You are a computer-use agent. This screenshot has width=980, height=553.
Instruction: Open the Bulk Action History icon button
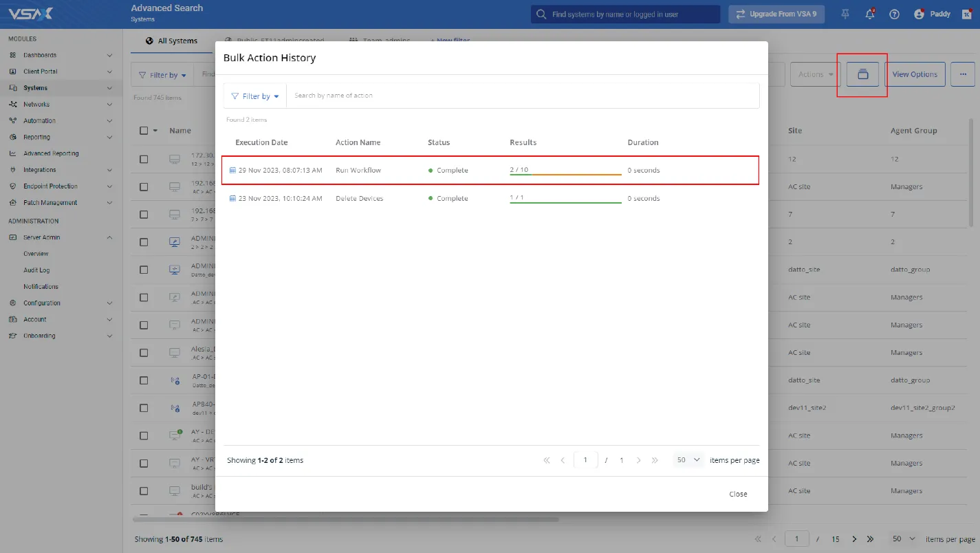[x=862, y=74]
